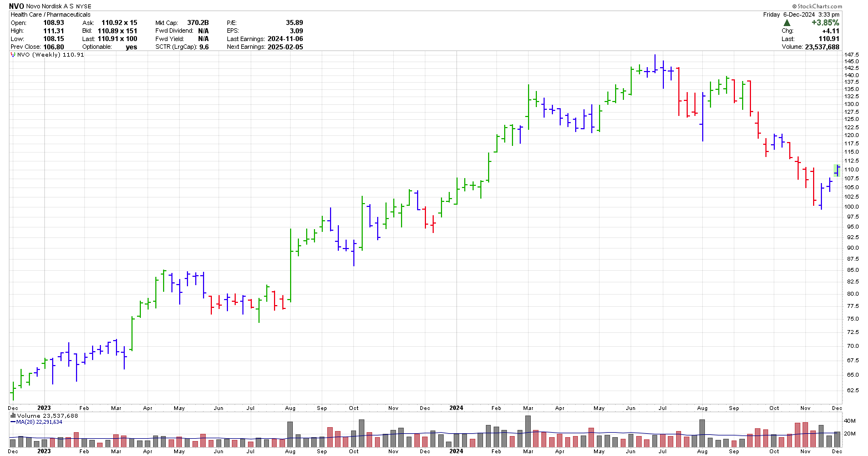Click the 100.0 price axis label
Viewport: 868px width, 456px height.
coord(851,207)
